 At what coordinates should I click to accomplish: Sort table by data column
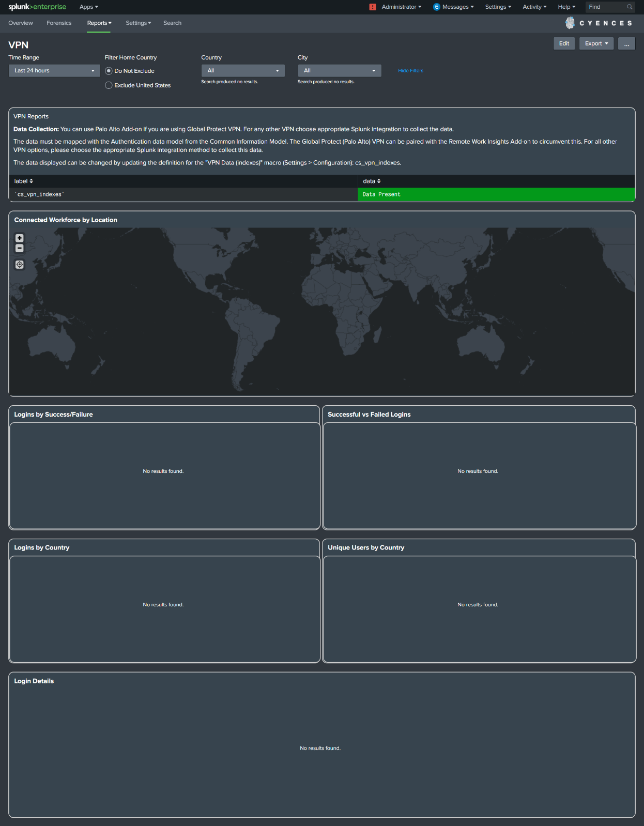click(x=372, y=181)
